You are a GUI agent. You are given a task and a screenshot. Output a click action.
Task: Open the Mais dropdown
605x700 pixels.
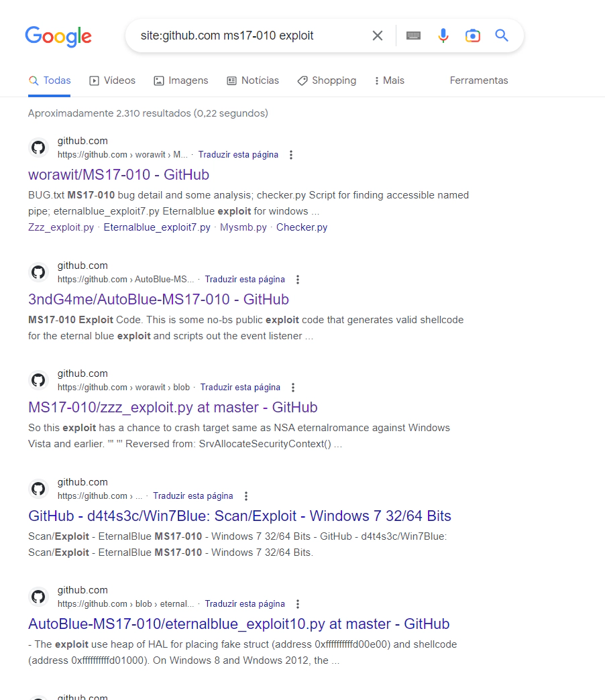click(389, 80)
